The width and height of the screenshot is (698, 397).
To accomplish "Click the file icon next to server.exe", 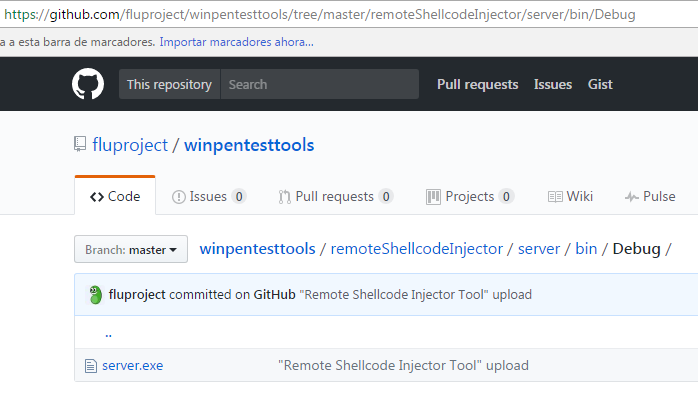I will tap(91, 366).
